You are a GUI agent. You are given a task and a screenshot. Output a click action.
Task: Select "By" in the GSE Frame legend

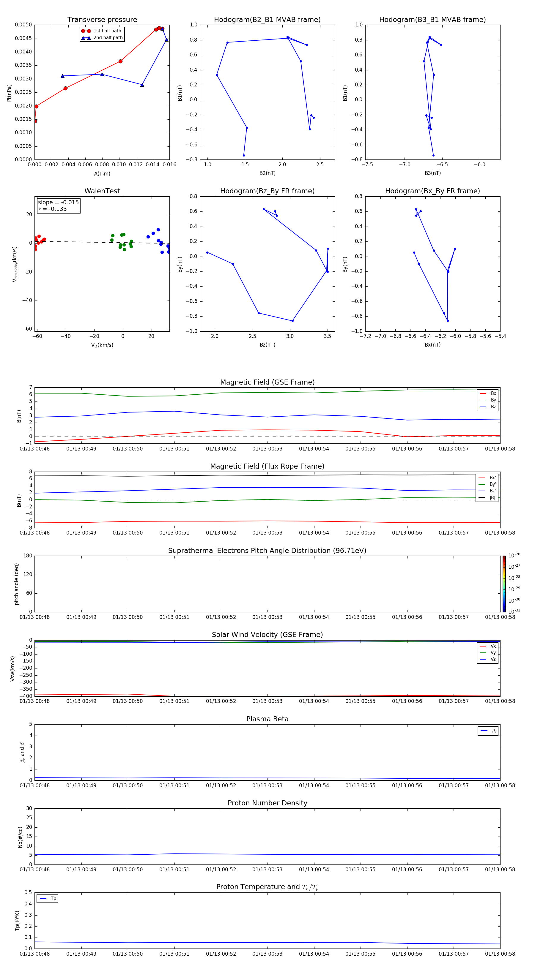[x=488, y=400]
